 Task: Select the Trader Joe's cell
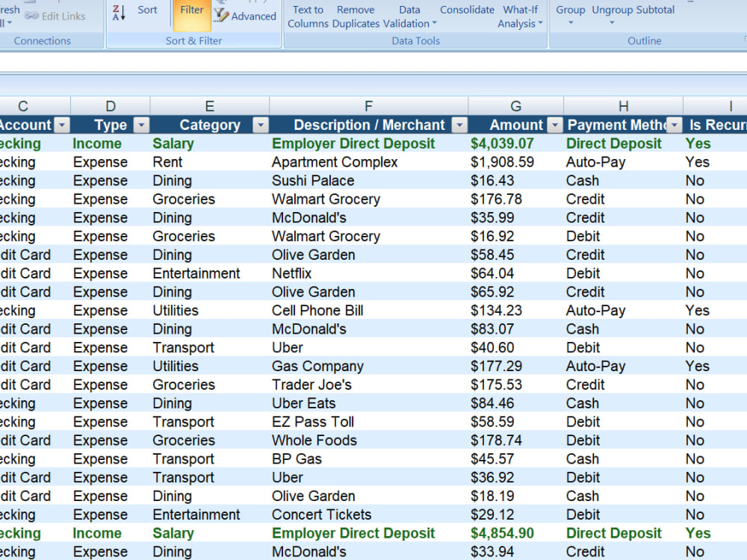click(369, 385)
